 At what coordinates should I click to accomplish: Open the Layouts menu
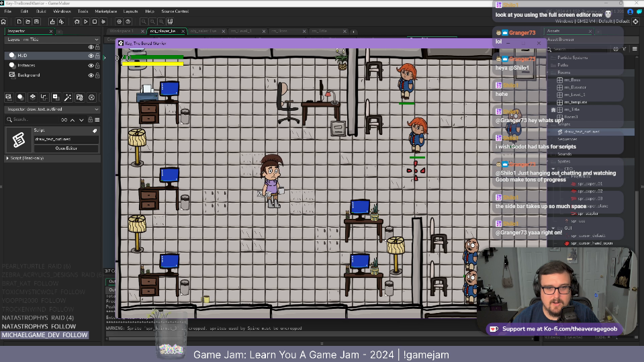pyautogui.click(x=130, y=11)
